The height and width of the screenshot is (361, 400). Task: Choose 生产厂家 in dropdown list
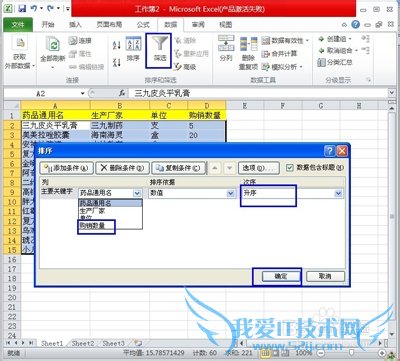(92, 211)
